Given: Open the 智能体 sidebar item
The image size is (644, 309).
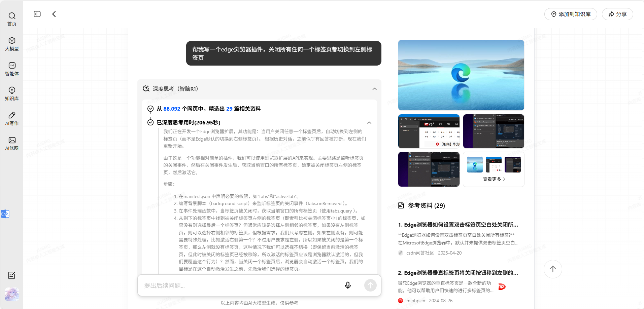Looking at the screenshot, I should click(x=12, y=69).
